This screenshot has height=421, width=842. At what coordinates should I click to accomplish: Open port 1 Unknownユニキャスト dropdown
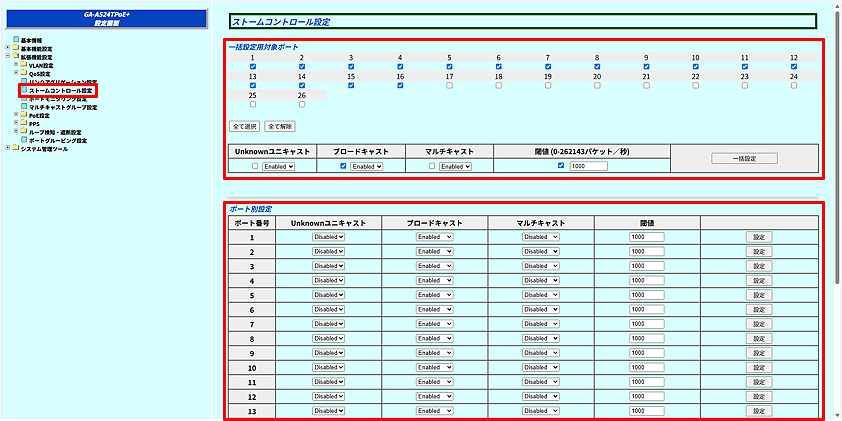click(328, 237)
